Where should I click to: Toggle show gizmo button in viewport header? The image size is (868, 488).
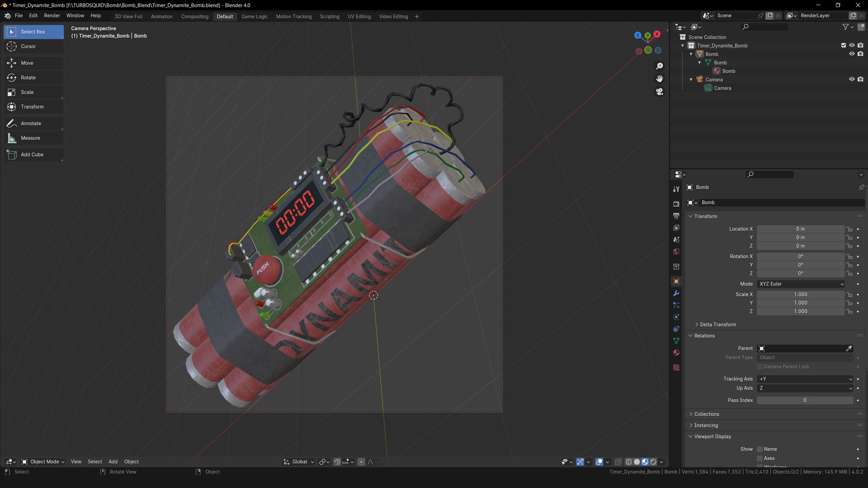point(580,462)
